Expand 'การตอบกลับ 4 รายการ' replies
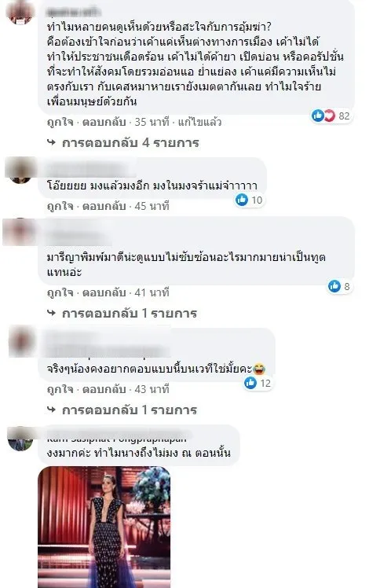Image resolution: width=369 pixels, height=588 pixels. 123,143
